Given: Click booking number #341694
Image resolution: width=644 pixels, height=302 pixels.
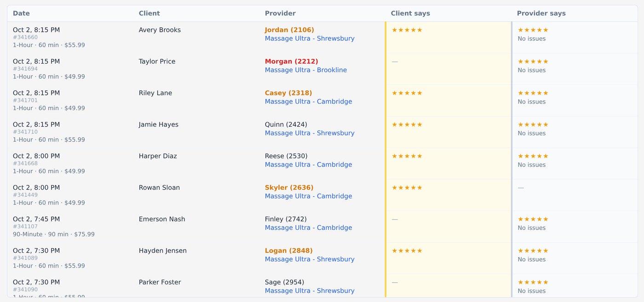Looking at the screenshot, I should [25, 69].
